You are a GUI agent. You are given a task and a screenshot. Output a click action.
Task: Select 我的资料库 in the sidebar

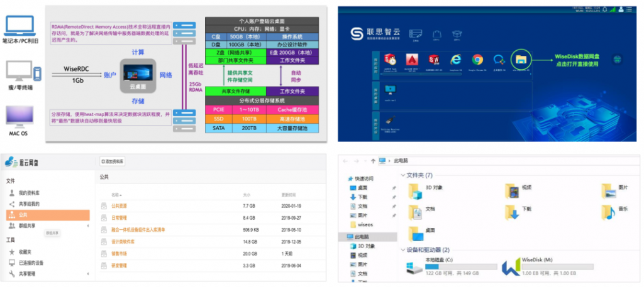(28, 193)
